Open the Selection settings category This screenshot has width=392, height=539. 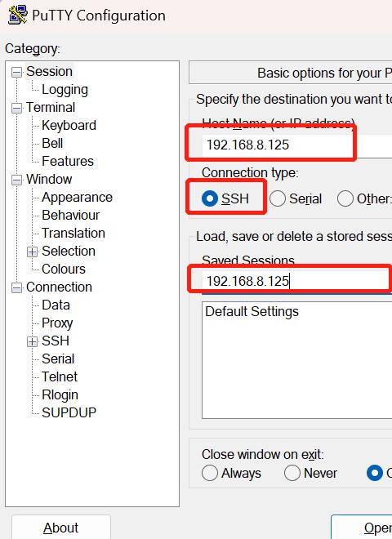(x=69, y=251)
